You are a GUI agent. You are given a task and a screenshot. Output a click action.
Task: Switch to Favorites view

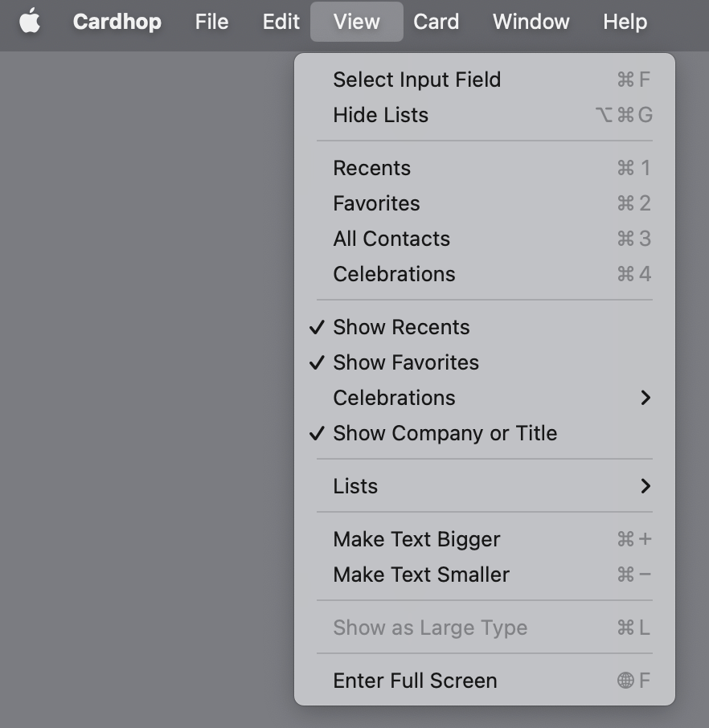click(x=485, y=203)
